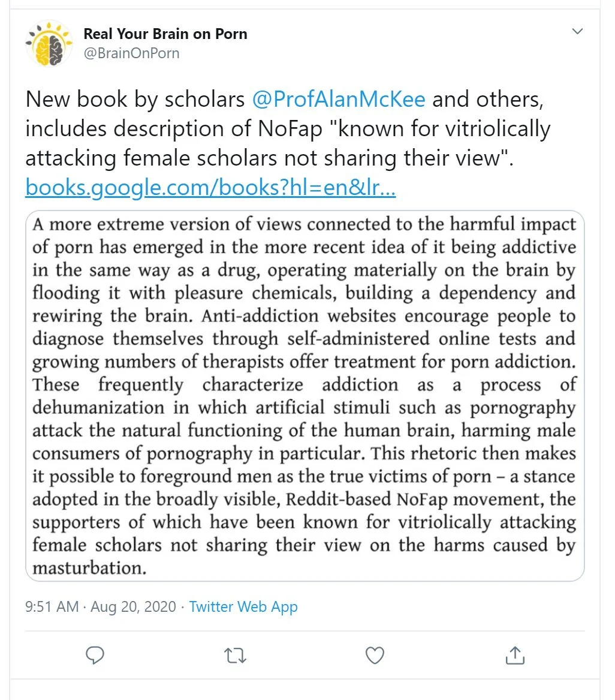Click the reply speech bubble icon
This screenshot has width=615, height=700.
[x=96, y=656]
